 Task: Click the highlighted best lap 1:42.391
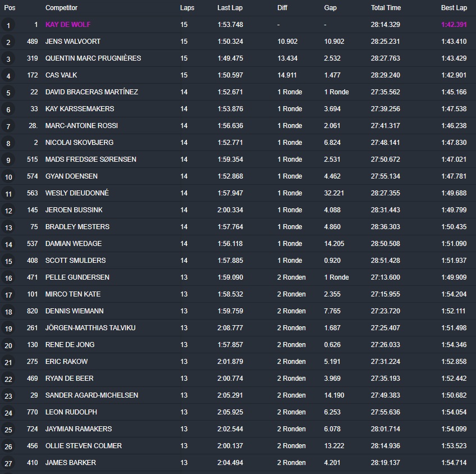[x=454, y=25]
